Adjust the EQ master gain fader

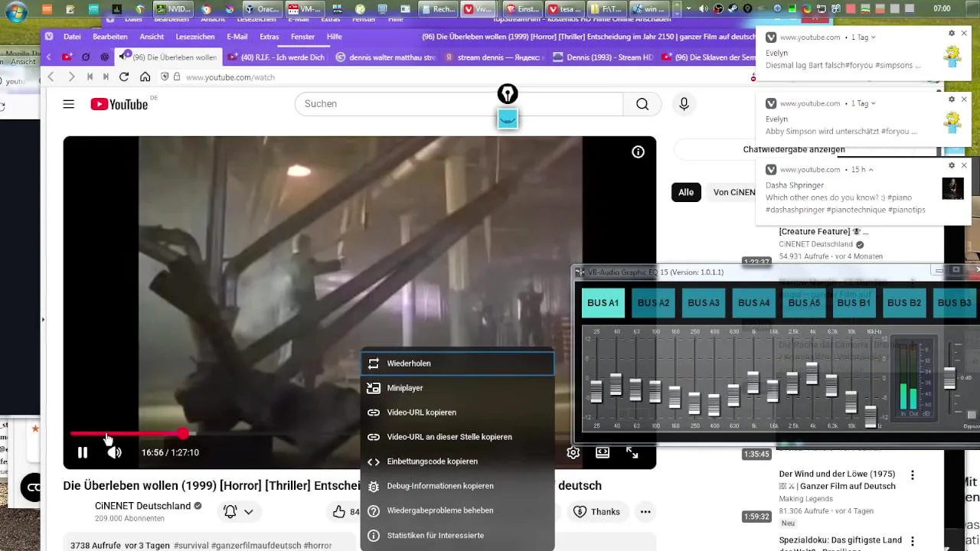coord(949,377)
